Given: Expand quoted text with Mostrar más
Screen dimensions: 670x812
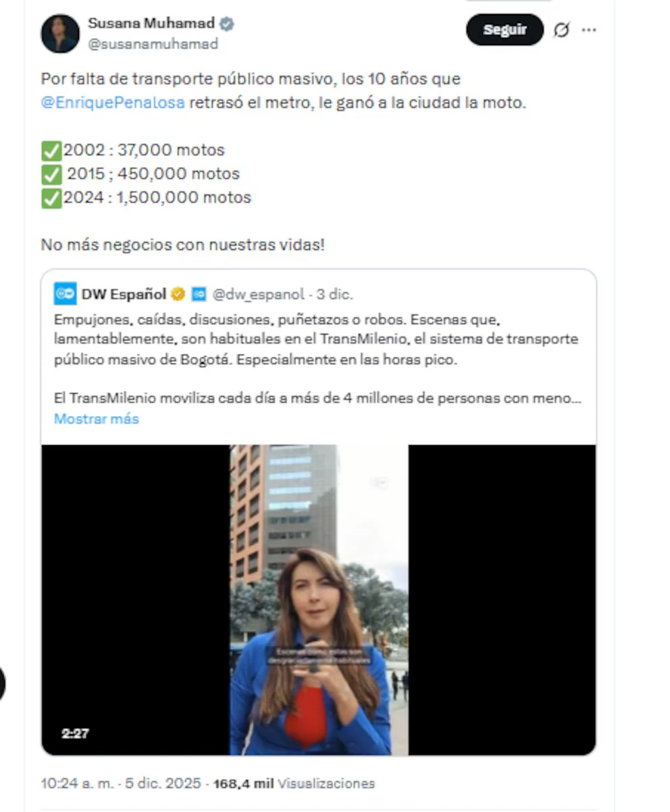Looking at the screenshot, I should pos(97,418).
